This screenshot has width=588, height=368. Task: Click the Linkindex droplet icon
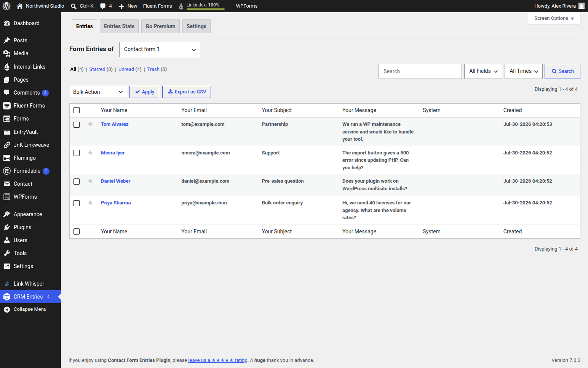pos(181,6)
